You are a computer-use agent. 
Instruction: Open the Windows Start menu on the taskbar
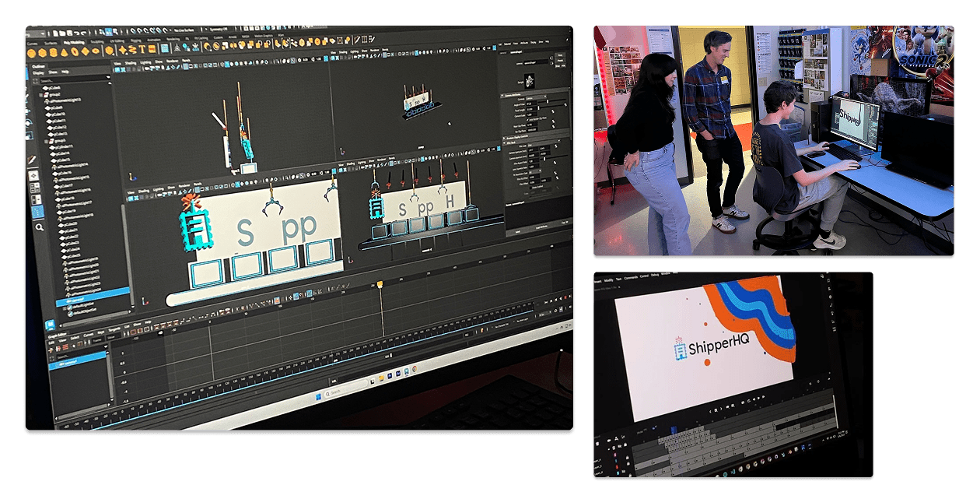(317, 396)
